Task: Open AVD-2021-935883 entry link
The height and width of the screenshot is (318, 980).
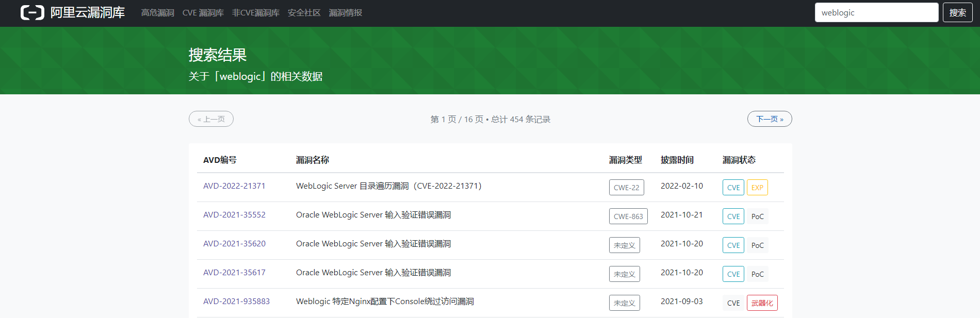Action: coord(236,302)
